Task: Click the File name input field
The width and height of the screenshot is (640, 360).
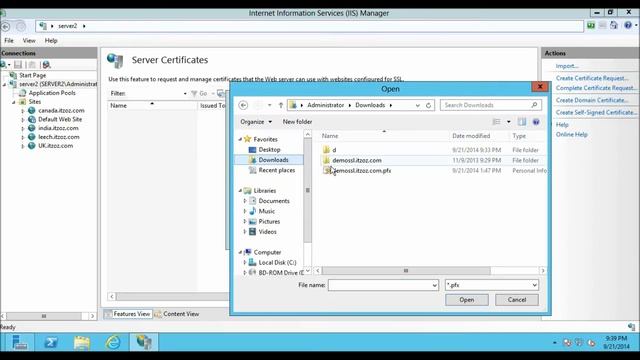Action: (x=380, y=285)
